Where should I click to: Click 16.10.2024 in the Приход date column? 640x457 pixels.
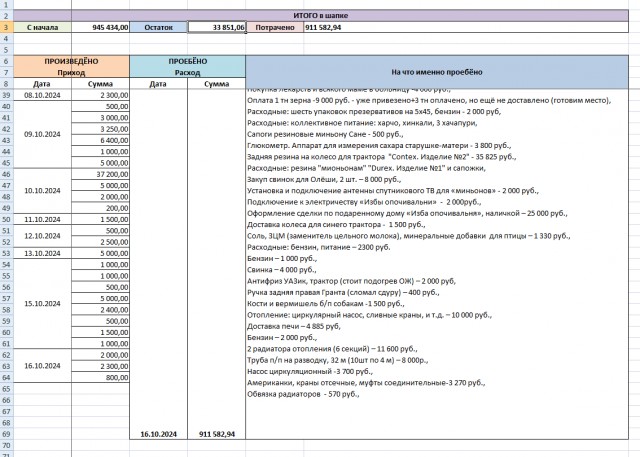[x=42, y=366]
